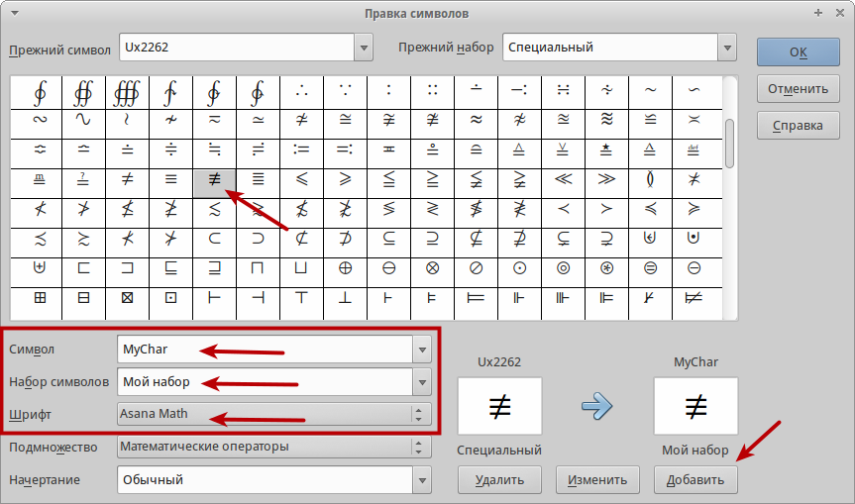
Task: Pick the square cup ⊔ symbol
Action: click(x=301, y=268)
